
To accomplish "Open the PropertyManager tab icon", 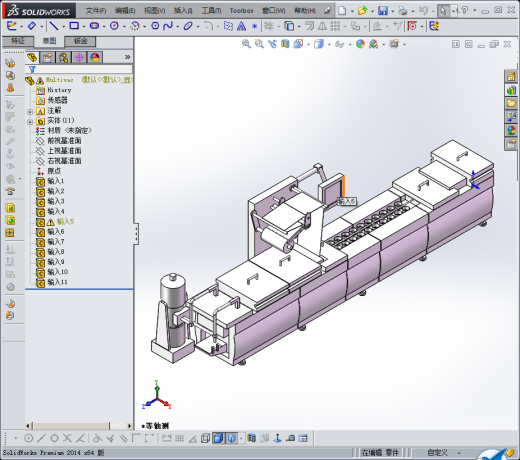I will coord(47,57).
